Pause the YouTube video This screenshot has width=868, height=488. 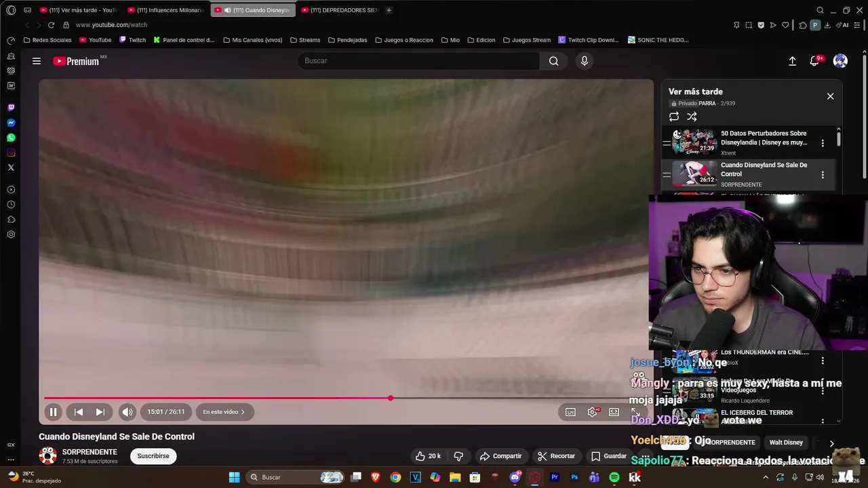53,411
